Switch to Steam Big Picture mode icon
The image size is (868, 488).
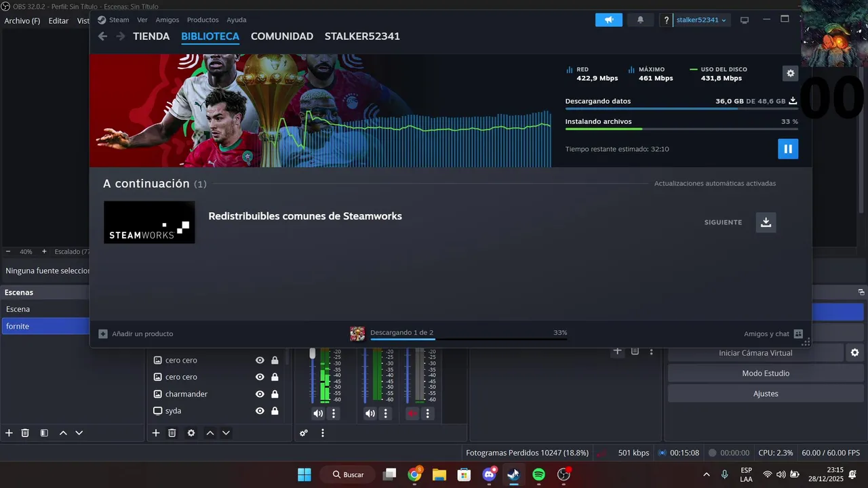point(745,20)
